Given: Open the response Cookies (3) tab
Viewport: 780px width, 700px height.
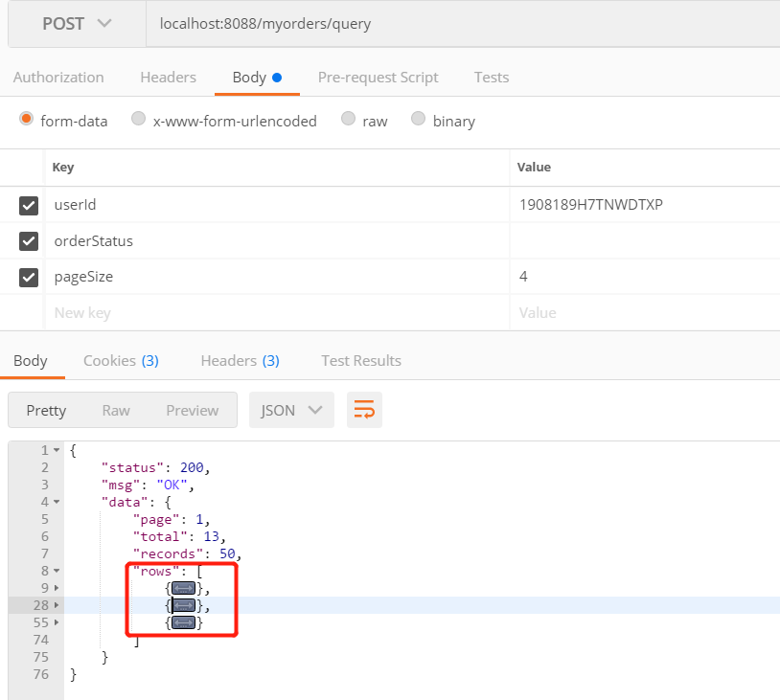Looking at the screenshot, I should point(121,361).
